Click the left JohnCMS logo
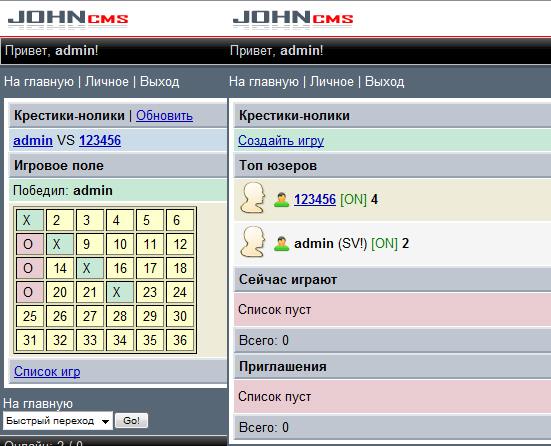Image resolution: width=551 pixels, height=446 pixels. (68, 19)
